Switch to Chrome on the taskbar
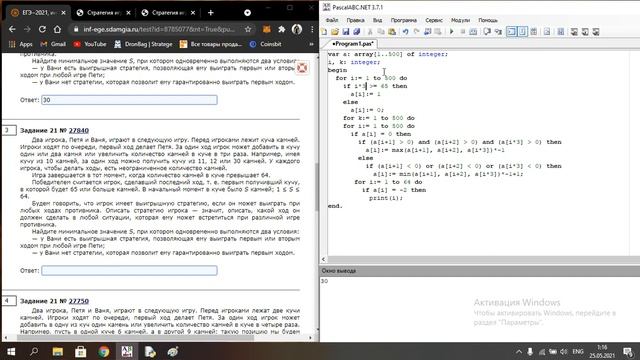The image size is (640, 360). (104, 351)
